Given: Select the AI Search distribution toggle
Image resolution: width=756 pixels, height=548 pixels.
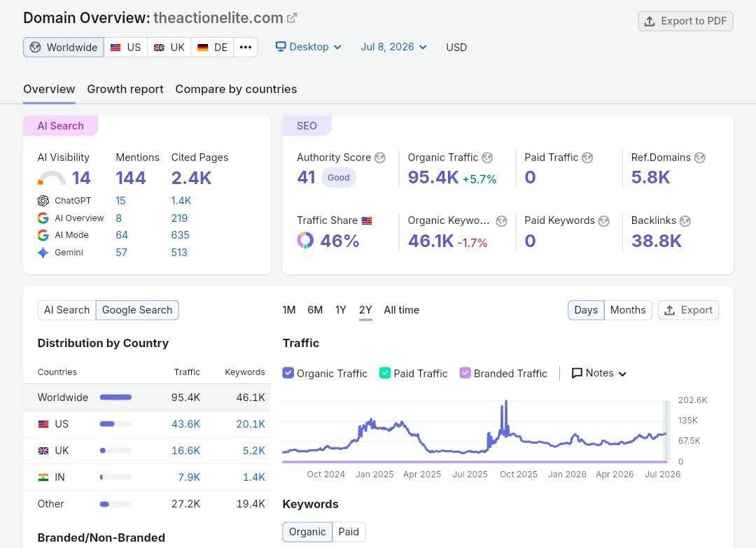Looking at the screenshot, I should point(66,310).
